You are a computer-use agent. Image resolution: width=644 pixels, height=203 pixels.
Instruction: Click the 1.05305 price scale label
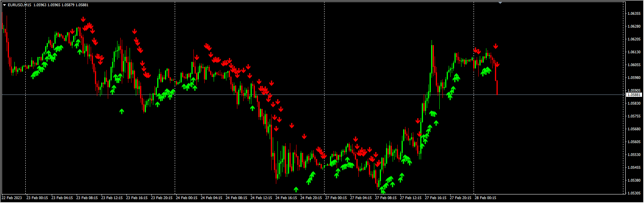click(634, 193)
